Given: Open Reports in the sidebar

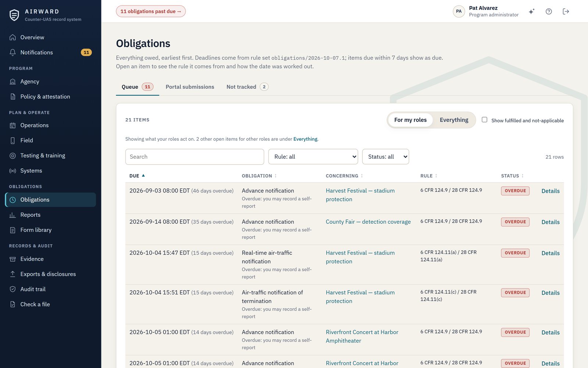Looking at the screenshot, I should point(50,215).
